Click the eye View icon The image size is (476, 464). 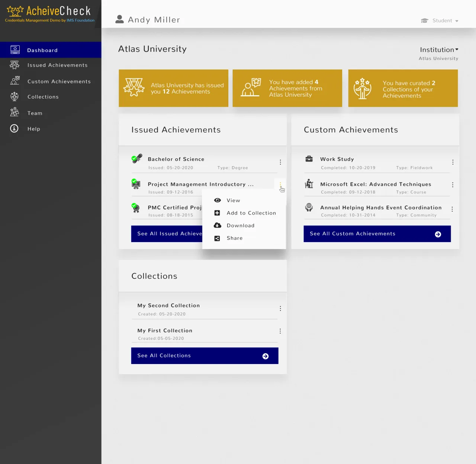coord(218,200)
